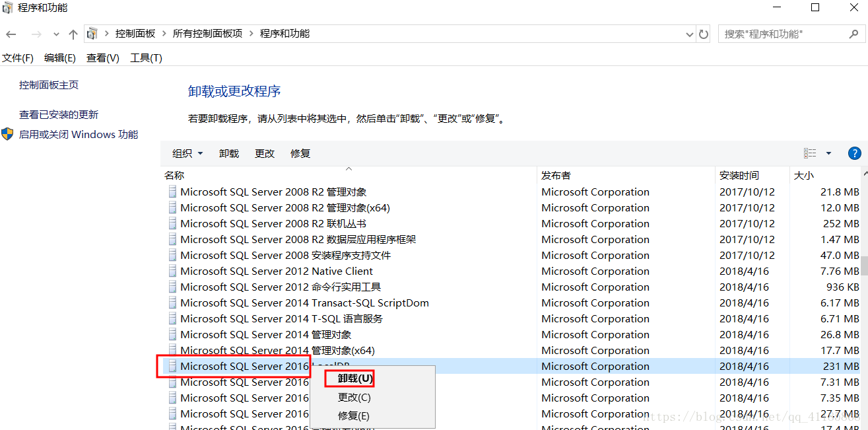This screenshot has height=430, width=868.
Task: Go forward with the navigation arrow
Action: click(36, 34)
